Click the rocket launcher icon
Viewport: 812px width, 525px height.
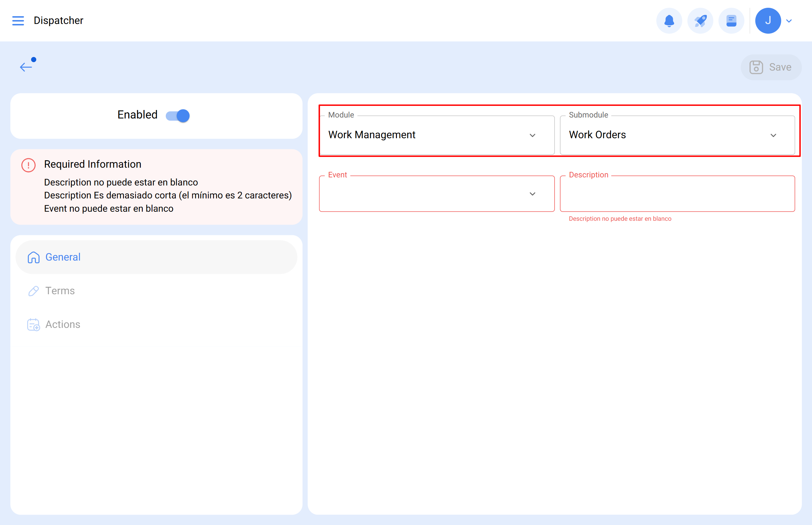(x=700, y=20)
